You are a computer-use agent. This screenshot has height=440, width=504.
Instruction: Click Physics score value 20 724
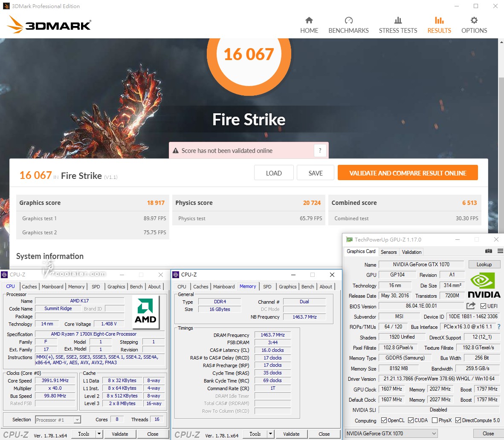point(312,203)
